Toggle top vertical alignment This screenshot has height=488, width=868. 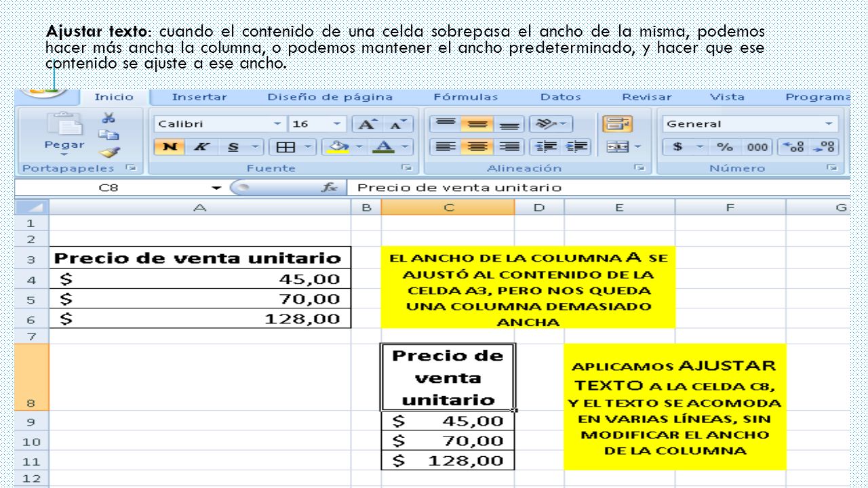coord(446,124)
